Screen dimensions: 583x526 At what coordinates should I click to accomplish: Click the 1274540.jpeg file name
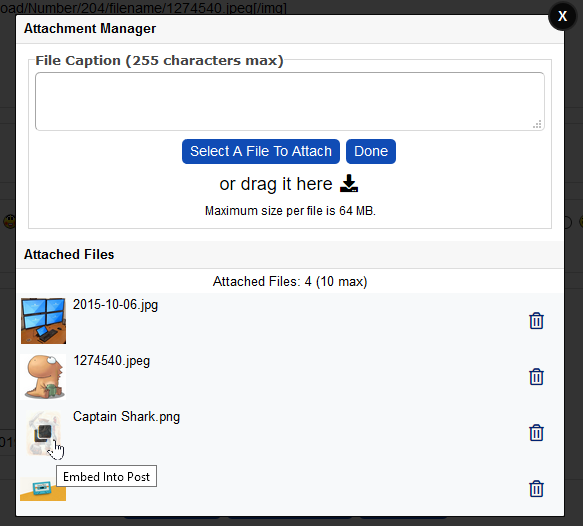pyautogui.click(x=112, y=360)
